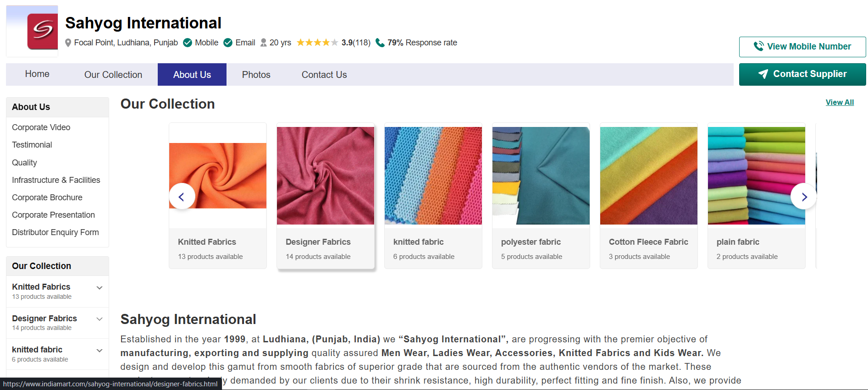
Task: Click the polyester fabric card title
Action: (531, 242)
